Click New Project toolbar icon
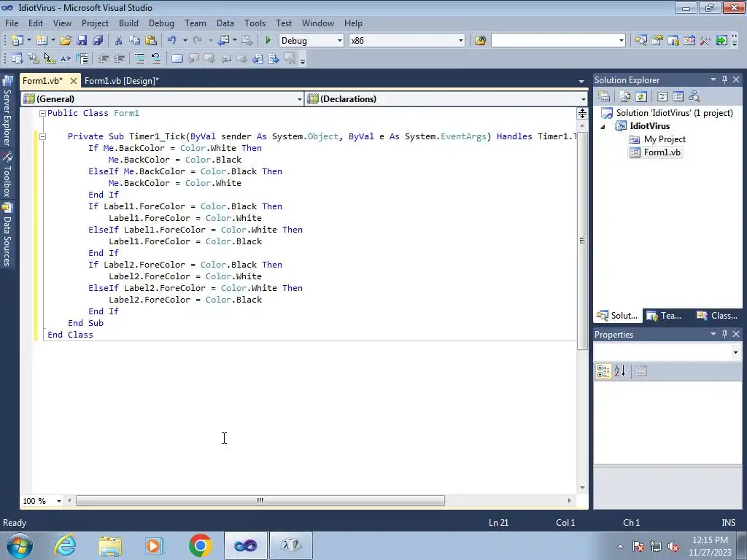 tap(18, 41)
